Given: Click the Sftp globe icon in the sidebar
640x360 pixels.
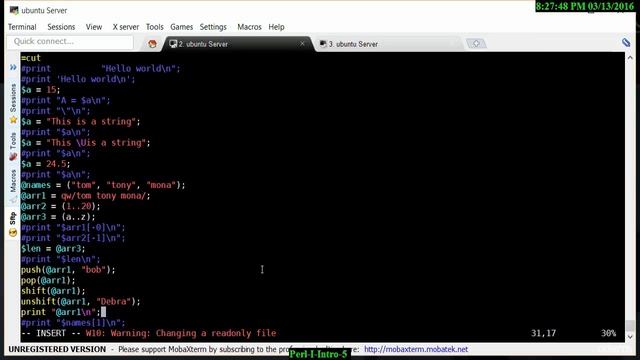Looking at the screenshot, I should [x=13, y=233].
